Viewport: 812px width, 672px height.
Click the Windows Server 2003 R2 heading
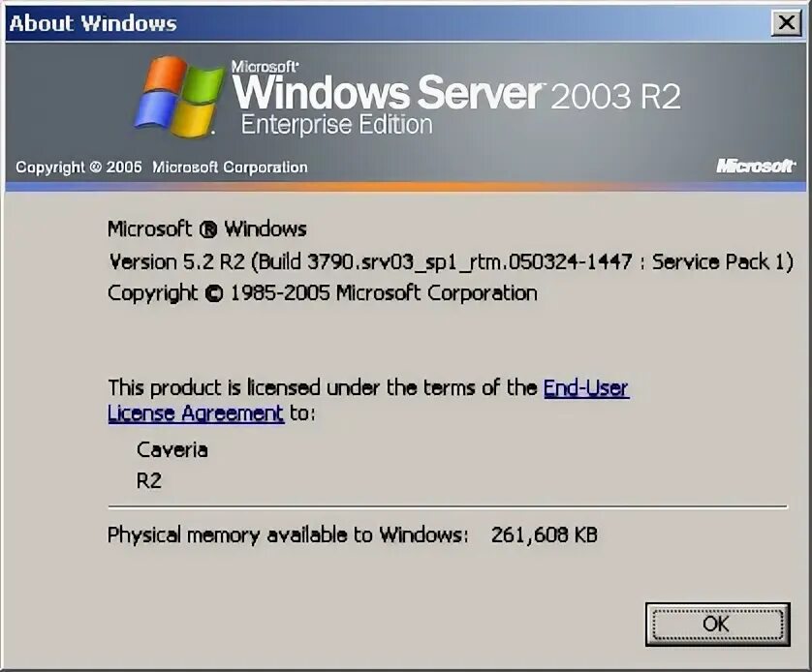[x=456, y=93]
